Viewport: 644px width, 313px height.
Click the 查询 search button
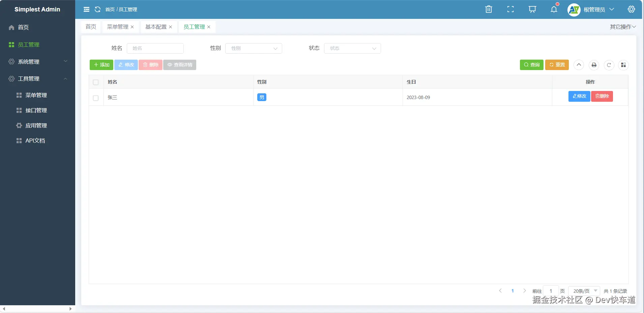coord(532,65)
